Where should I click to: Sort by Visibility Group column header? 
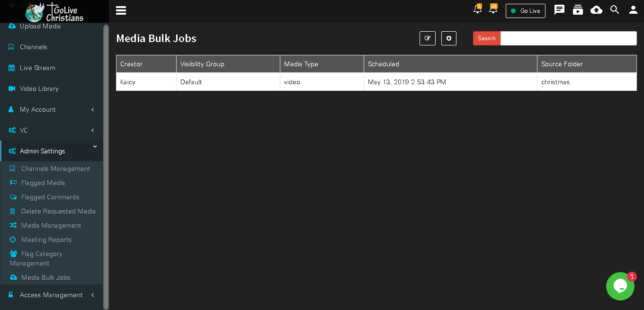pyautogui.click(x=228, y=64)
